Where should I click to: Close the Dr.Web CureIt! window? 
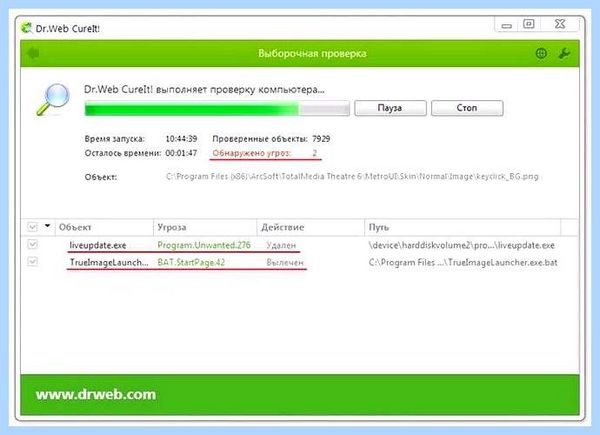560,24
